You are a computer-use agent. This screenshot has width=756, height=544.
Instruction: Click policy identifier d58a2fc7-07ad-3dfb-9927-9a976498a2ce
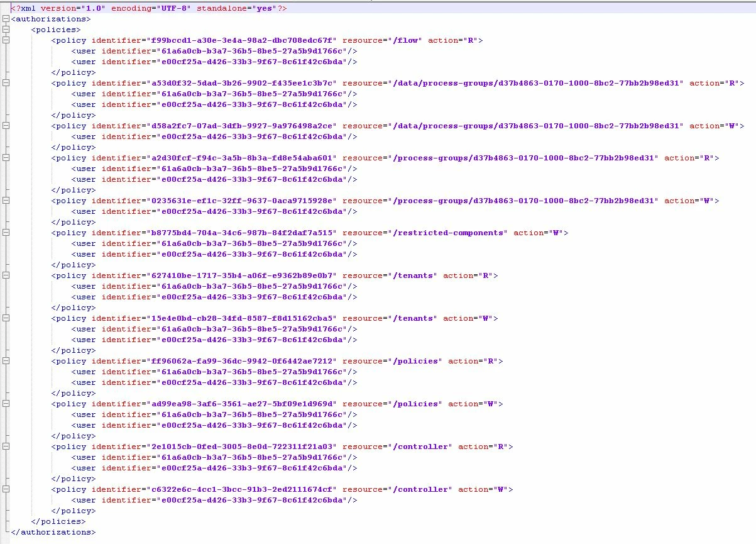(x=242, y=126)
